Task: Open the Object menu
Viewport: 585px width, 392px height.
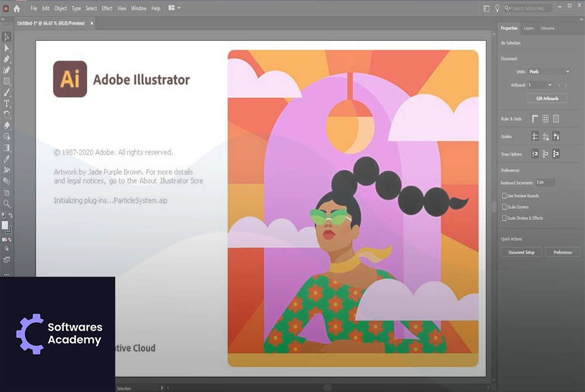Action: click(x=60, y=8)
